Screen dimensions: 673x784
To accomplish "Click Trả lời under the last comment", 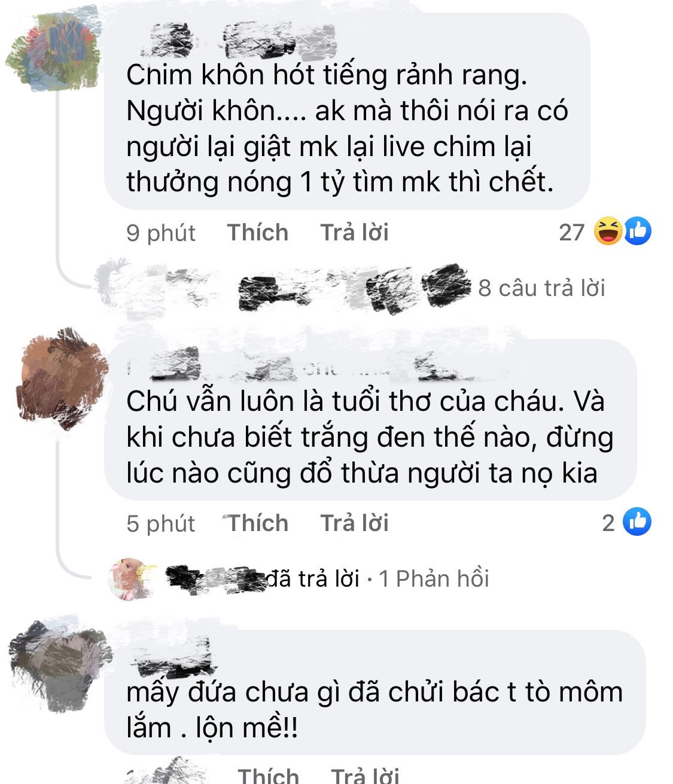I will point(365,775).
